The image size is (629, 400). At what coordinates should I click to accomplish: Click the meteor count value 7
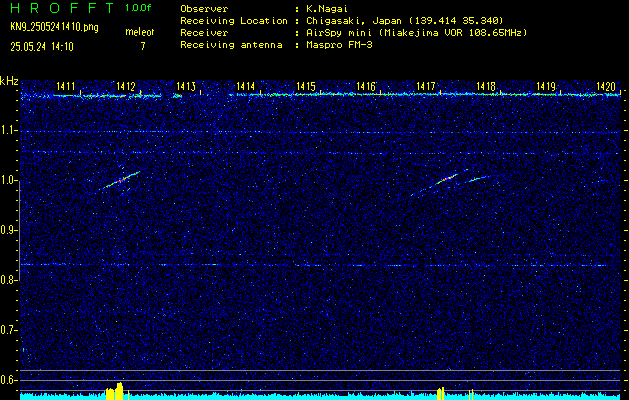[x=143, y=46]
